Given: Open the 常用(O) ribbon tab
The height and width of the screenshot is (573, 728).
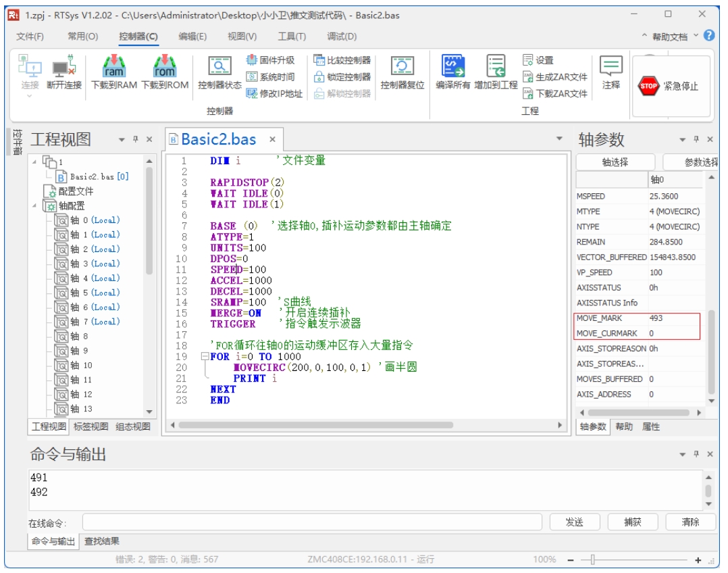Looking at the screenshot, I should (x=83, y=36).
